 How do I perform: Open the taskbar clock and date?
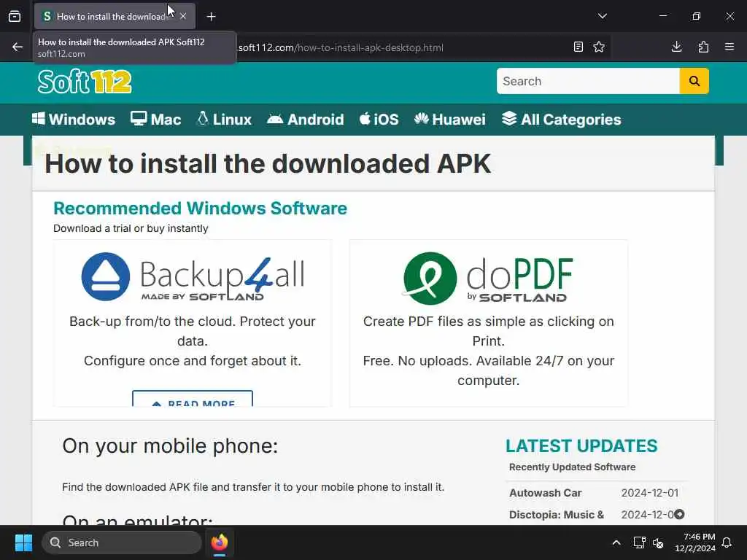pos(695,542)
